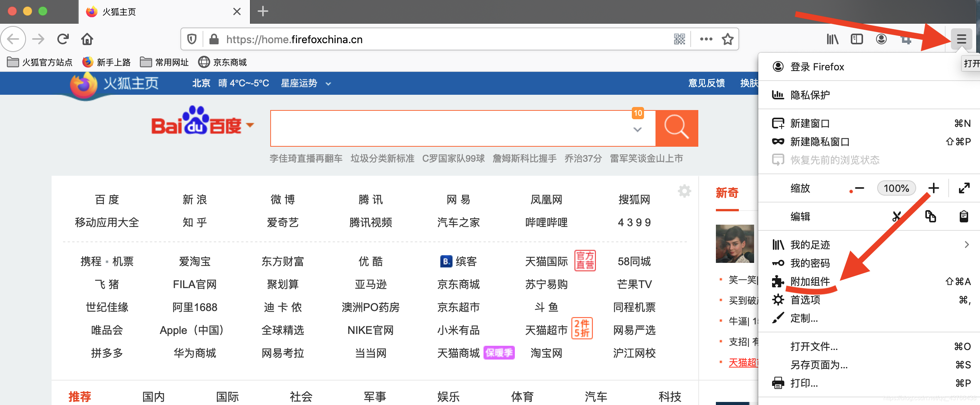The image size is (980, 405).
Task: Select the 推荐 news tab
Action: pyautogui.click(x=80, y=397)
